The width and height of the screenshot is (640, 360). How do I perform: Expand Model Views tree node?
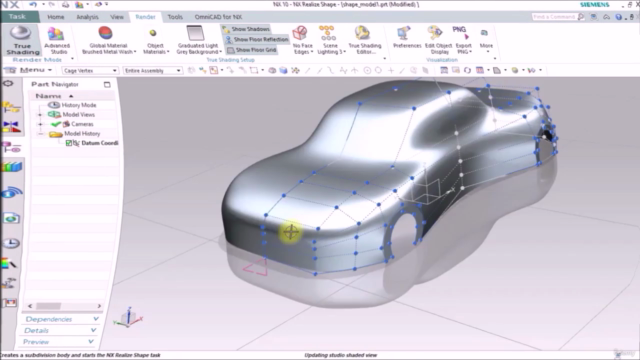pyautogui.click(x=40, y=115)
